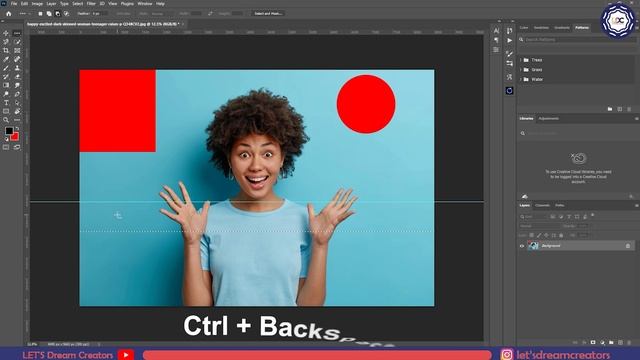Open the layer kind filter dropdown
The image size is (640, 360).
click(x=533, y=216)
